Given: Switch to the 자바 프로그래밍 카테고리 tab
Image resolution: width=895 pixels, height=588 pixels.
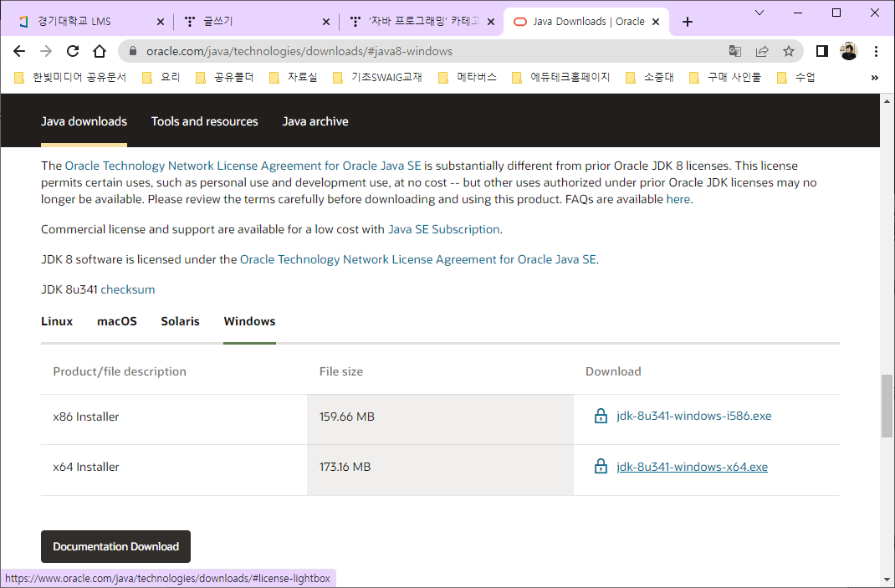Looking at the screenshot, I should point(420,22).
